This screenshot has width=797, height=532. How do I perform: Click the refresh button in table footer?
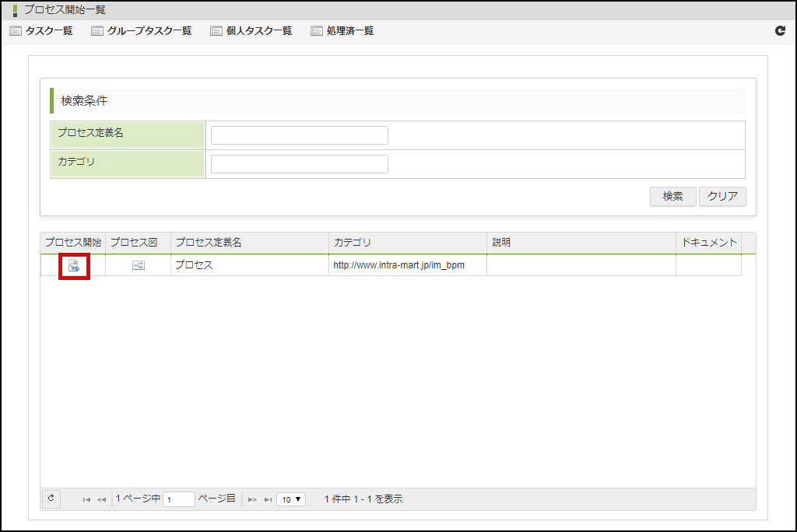(51, 499)
